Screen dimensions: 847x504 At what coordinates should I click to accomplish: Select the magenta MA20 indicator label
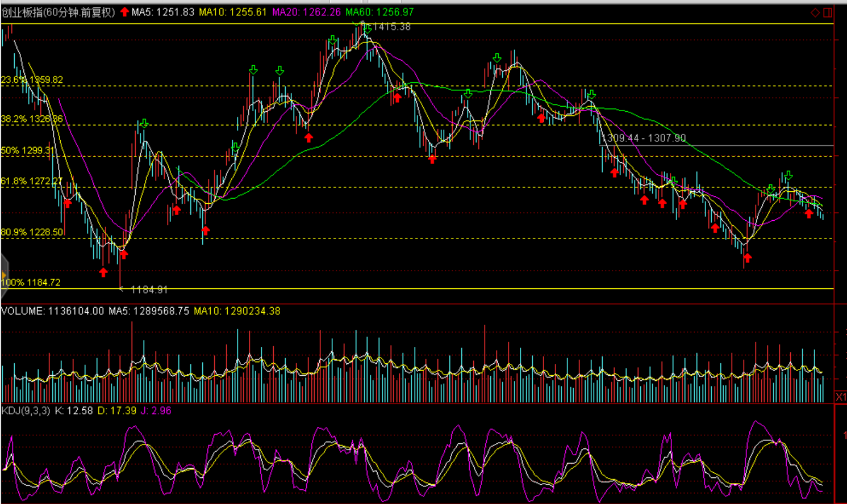coord(306,12)
